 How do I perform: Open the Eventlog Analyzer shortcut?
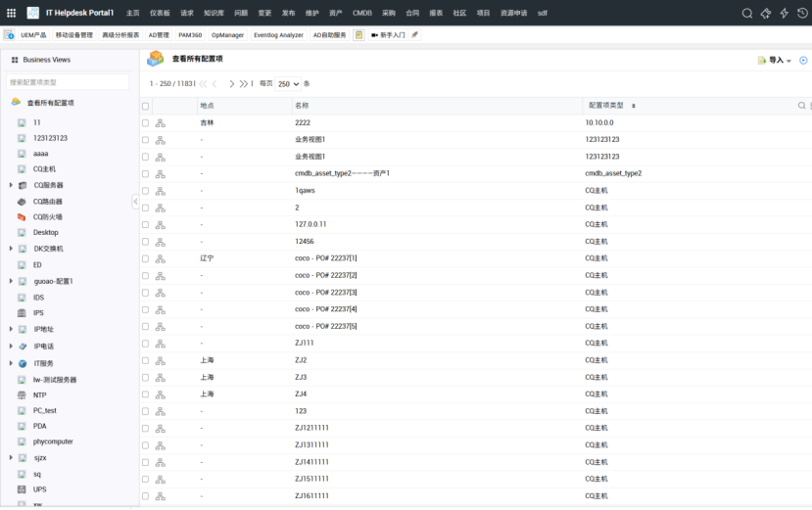point(278,35)
